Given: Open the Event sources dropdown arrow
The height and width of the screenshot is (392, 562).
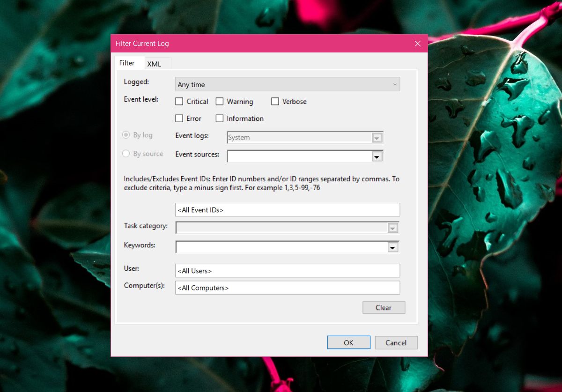Looking at the screenshot, I should [x=377, y=156].
